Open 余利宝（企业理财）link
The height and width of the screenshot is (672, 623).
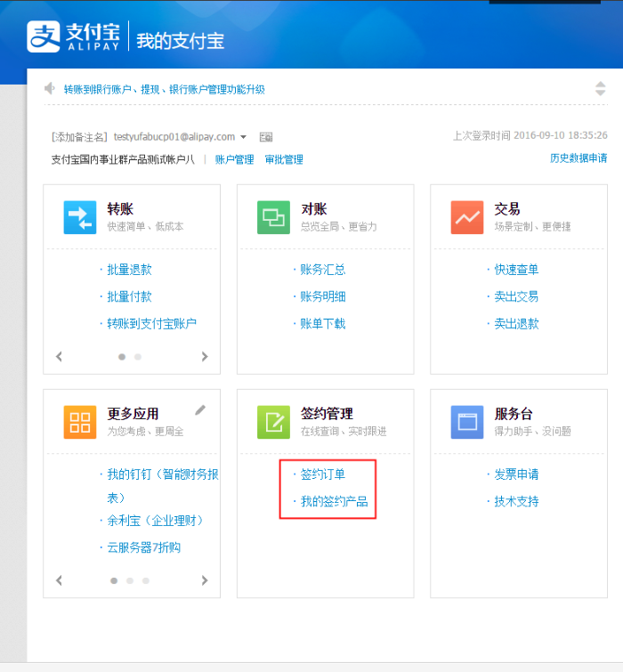[155, 521]
